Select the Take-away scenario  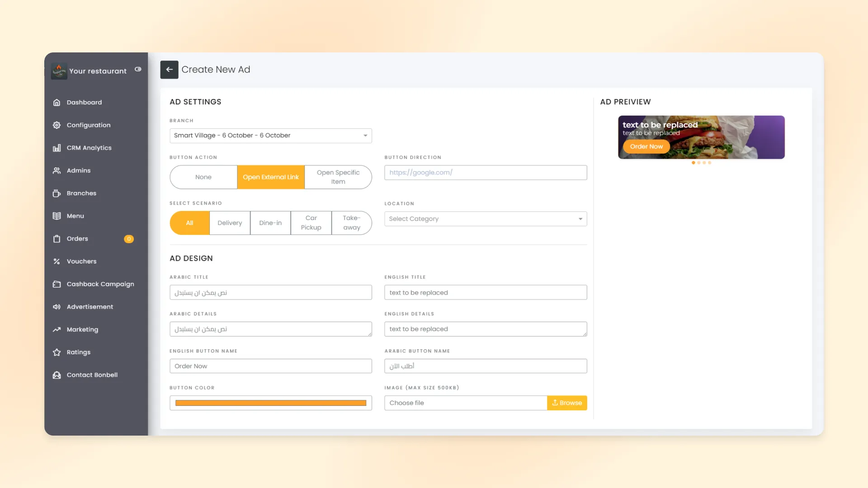(352, 223)
